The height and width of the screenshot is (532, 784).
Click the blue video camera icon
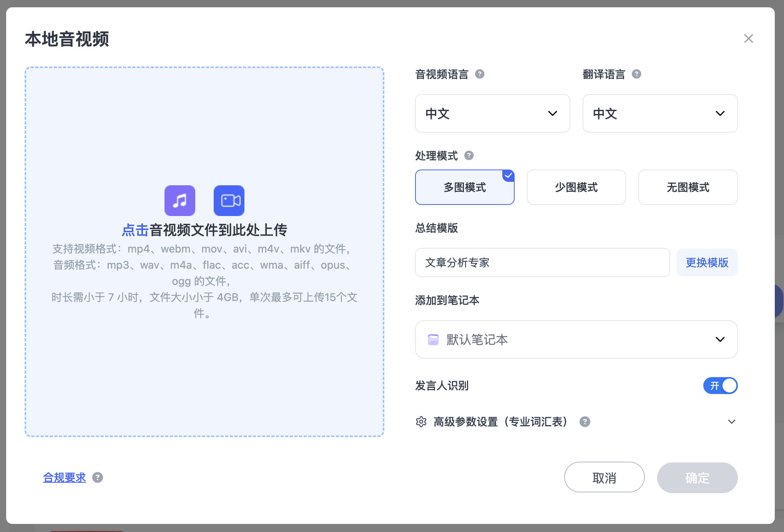229,201
